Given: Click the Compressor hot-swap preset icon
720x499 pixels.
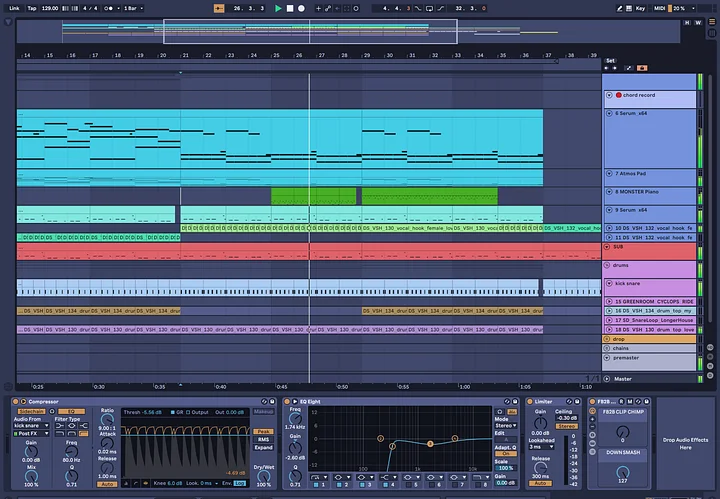Looking at the screenshot, I should tap(264, 402).
